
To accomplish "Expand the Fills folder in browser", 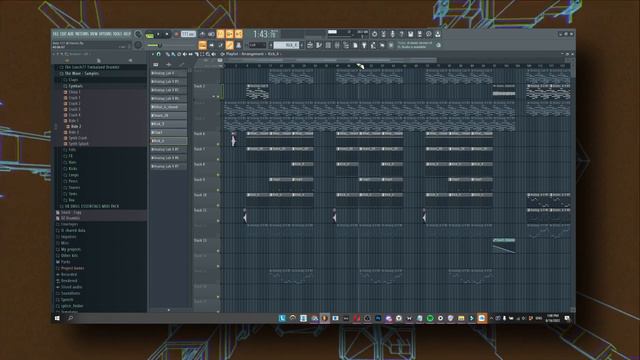I will coord(72,150).
